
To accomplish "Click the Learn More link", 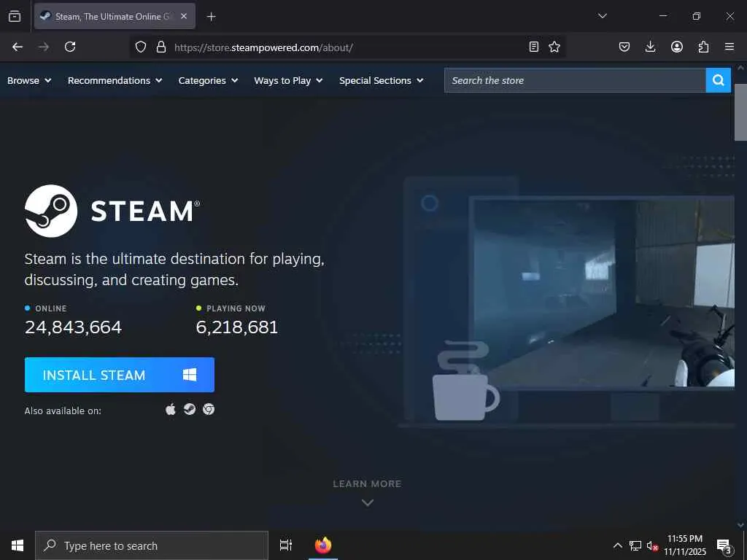I will pos(368,484).
